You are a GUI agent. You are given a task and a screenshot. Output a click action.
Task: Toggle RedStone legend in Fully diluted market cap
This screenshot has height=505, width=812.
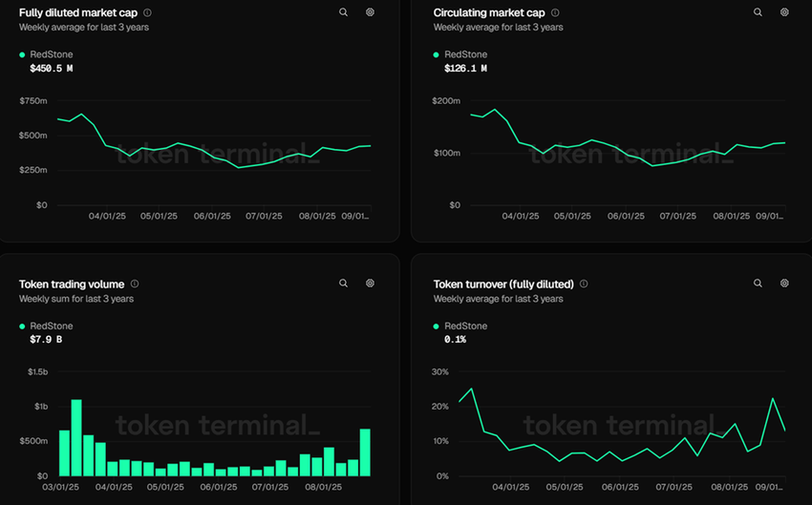pos(51,55)
